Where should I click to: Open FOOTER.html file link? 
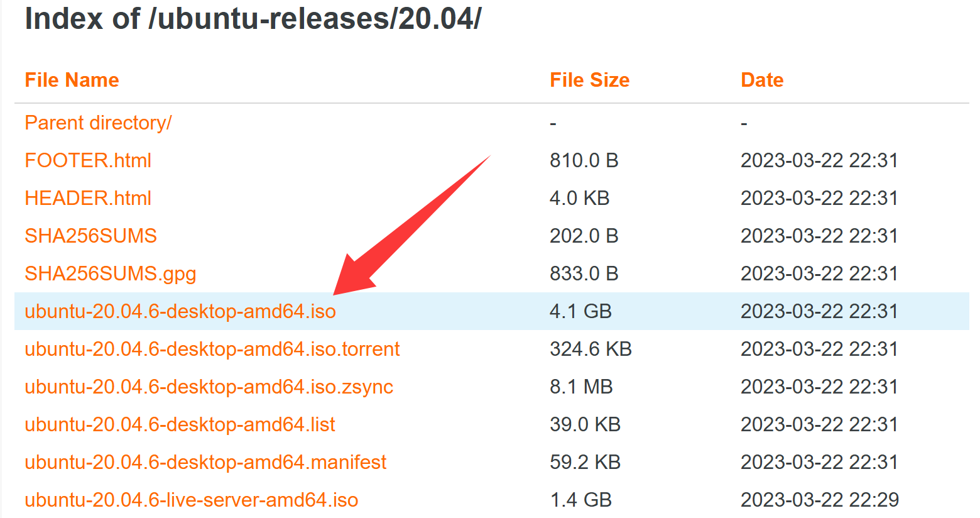point(88,160)
